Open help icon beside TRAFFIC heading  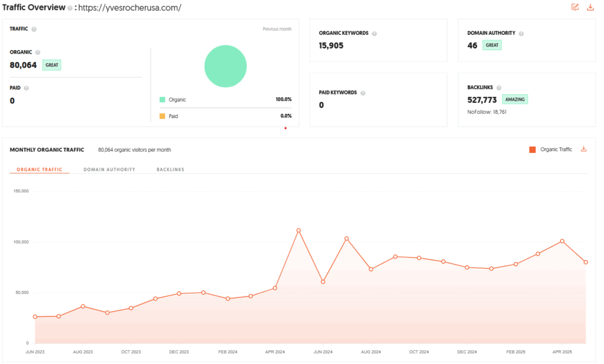pos(34,29)
